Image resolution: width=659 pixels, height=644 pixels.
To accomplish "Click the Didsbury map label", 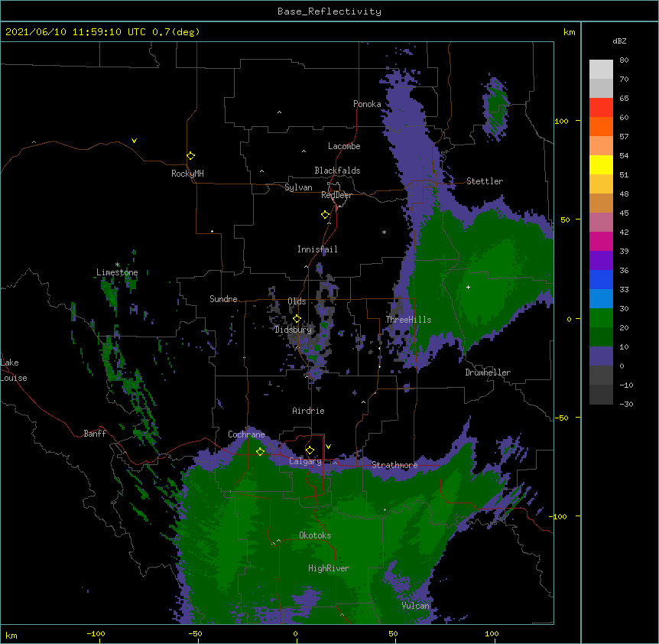I will point(294,330).
